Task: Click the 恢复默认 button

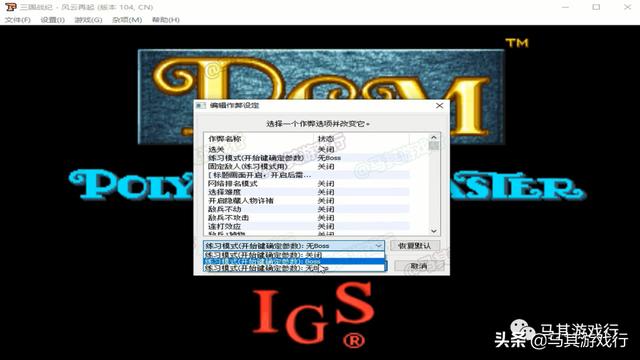Action: pyautogui.click(x=414, y=246)
